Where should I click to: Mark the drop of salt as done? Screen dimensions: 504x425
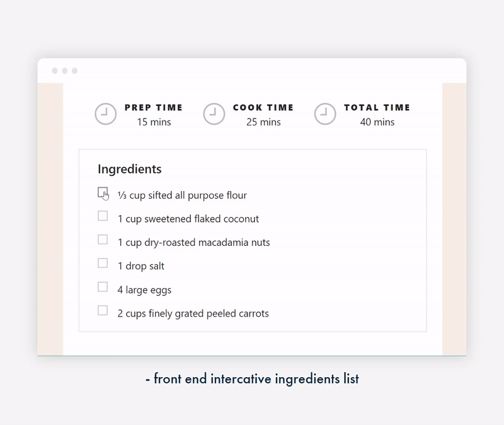tap(103, 264)
